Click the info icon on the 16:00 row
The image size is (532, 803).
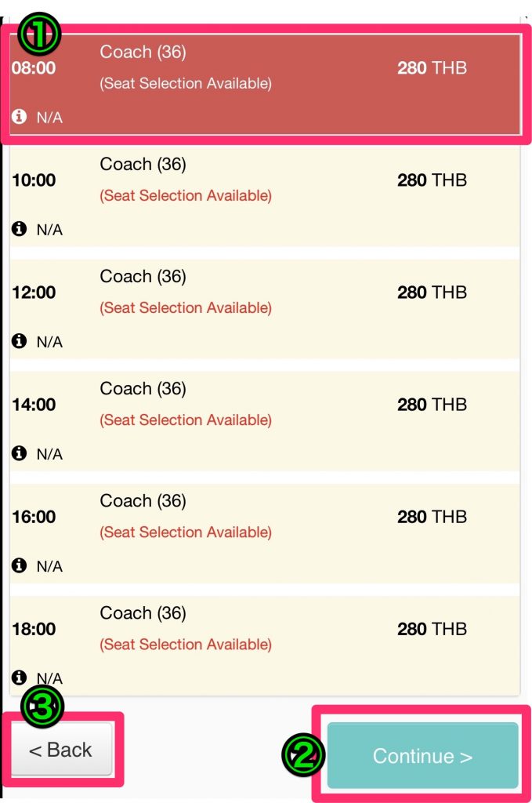tap(19, 565)
